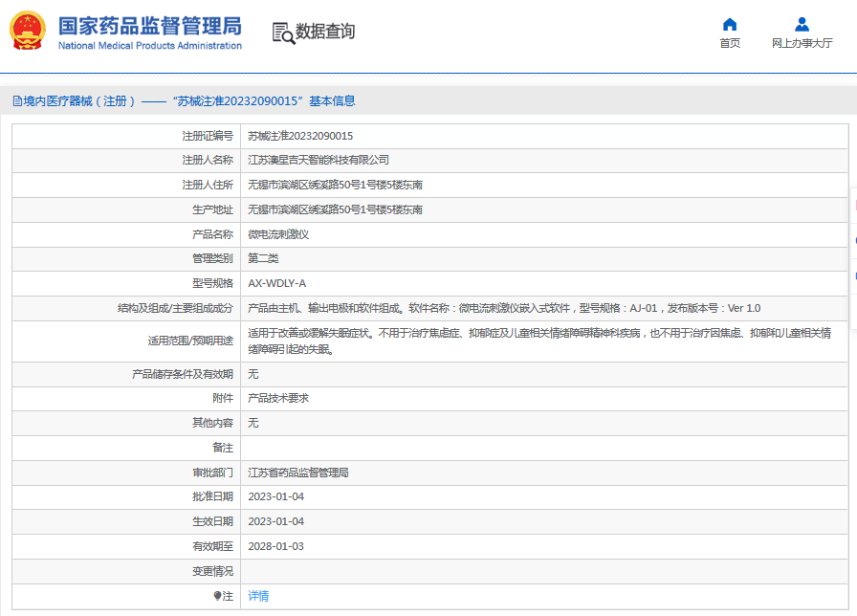Open 数据查询 data query section
This screenshot has height=616, width=857.
point(325,32)
